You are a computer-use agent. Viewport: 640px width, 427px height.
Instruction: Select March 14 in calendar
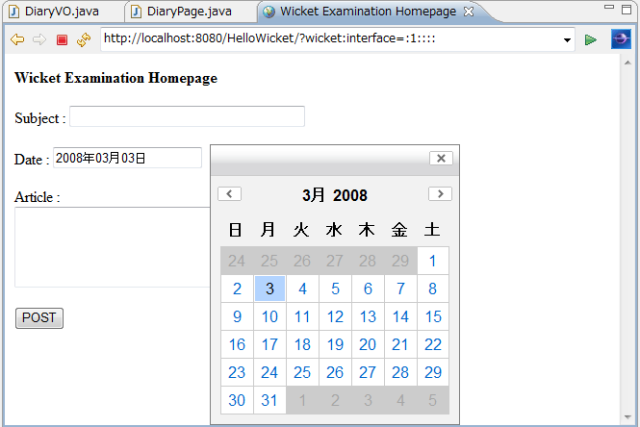pyautogui.click(x=400, y=316)
